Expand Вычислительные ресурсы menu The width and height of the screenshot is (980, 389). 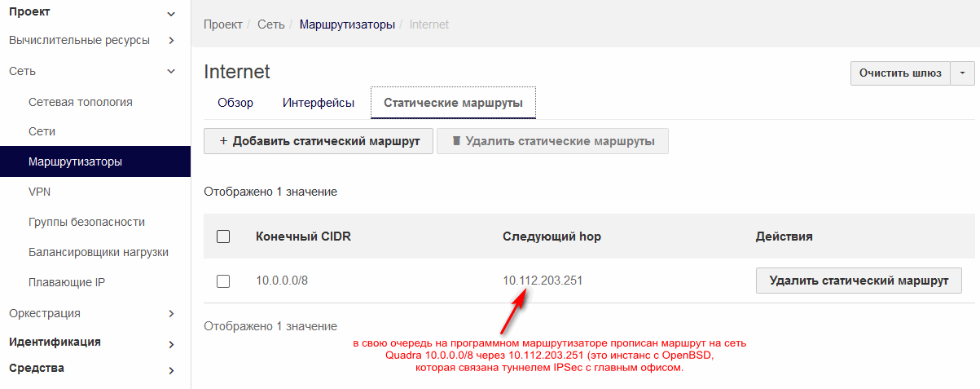pos(95,40)
